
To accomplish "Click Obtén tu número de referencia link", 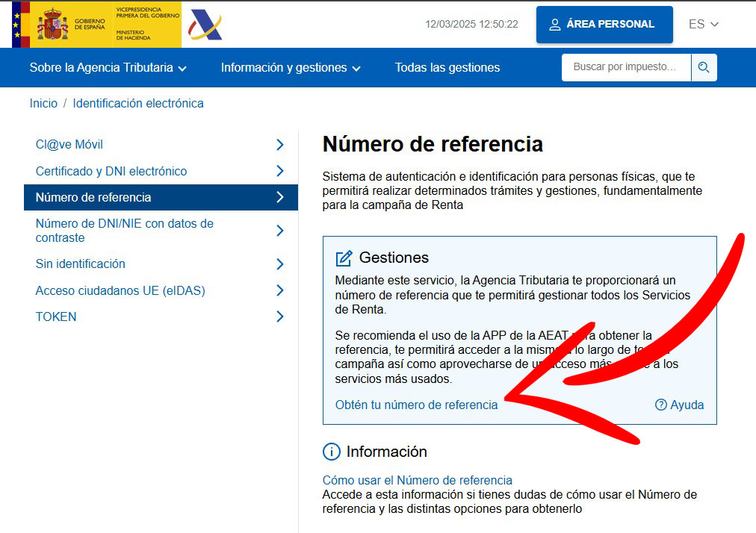I will point(416,405).
